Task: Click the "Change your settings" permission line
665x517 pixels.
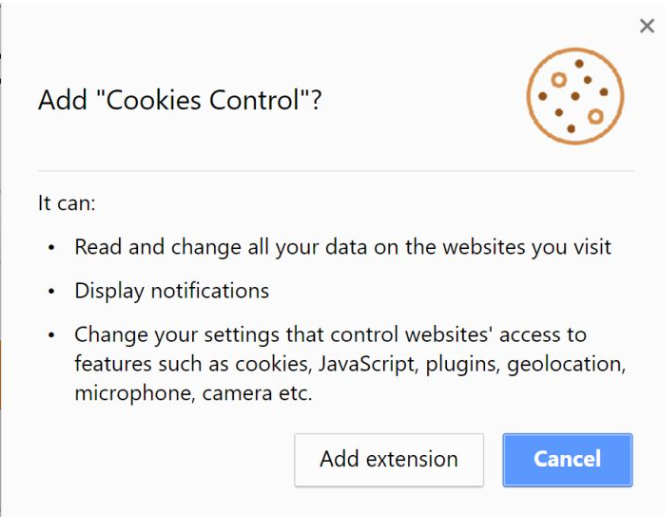Action: (x=330, y=335)
